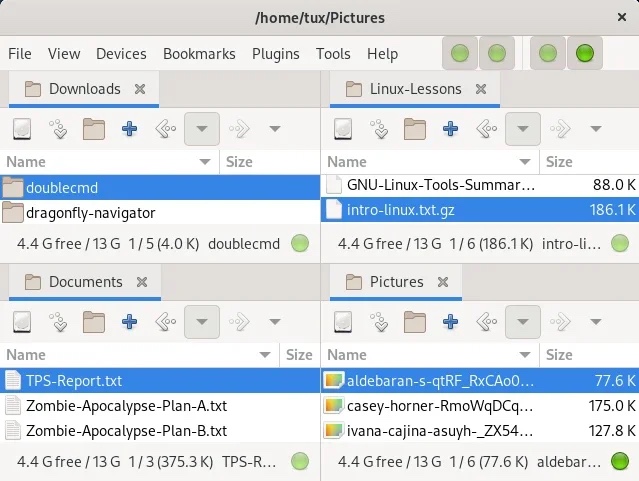Image resolution: width=639 pixels, height=481 pixels.
Task: Open the Bookmarks menu
Action: (199, 54)
